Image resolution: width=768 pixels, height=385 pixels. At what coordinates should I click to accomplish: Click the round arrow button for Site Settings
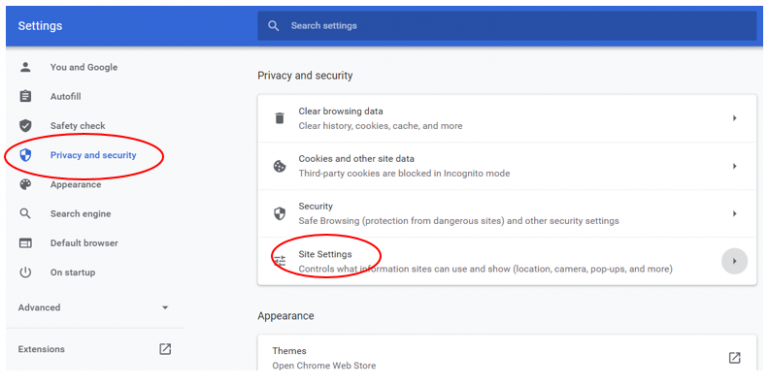click(x=734, y=261)
